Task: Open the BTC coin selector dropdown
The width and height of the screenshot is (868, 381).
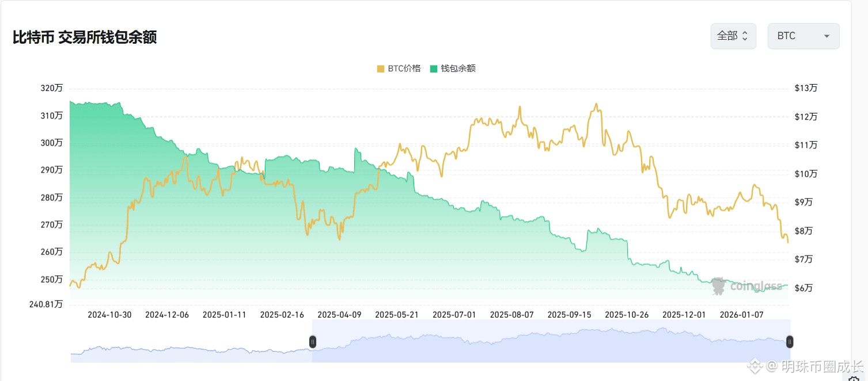Action: [803, 36]
